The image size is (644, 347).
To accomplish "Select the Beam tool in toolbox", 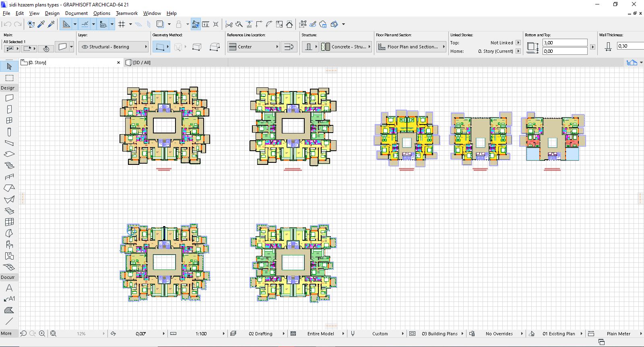I will [9, 143].
